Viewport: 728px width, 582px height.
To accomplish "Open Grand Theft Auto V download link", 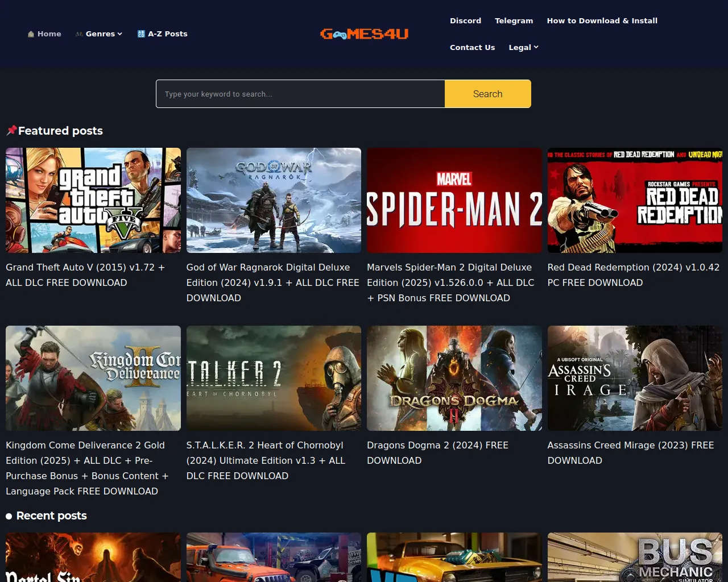I will (x=85, y=275).
